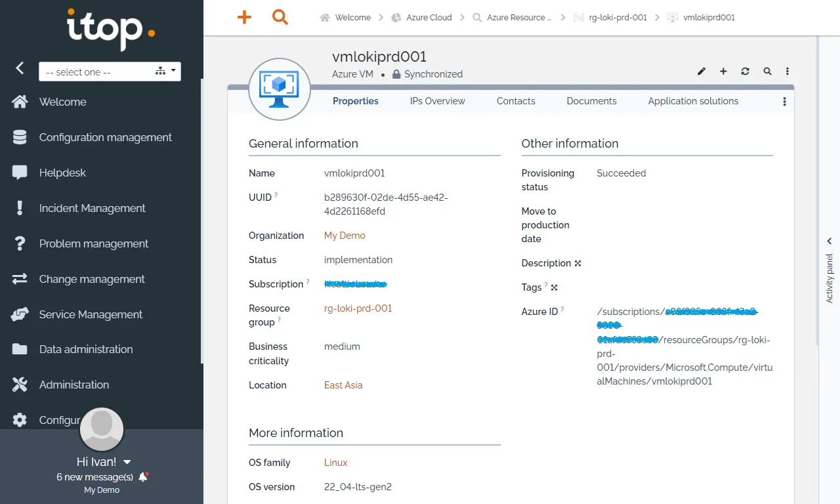Click the Configuration gear icon in sidebar
This screenshot has height=504, width=840.
[x=20, y=420]
